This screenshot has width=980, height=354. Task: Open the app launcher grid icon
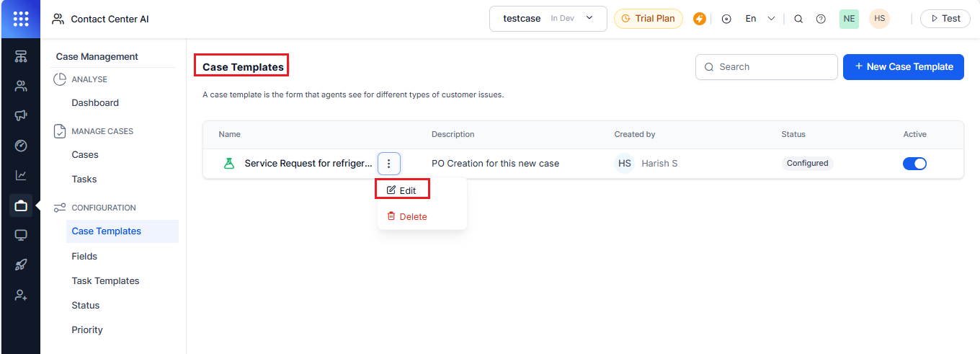(x=21, y=19)
